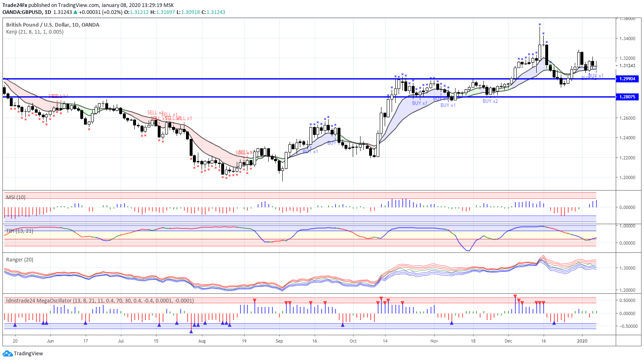Click the 1.34000 price axis label
The width and height of the screenshot is (644, 361).
coord(627,39)
